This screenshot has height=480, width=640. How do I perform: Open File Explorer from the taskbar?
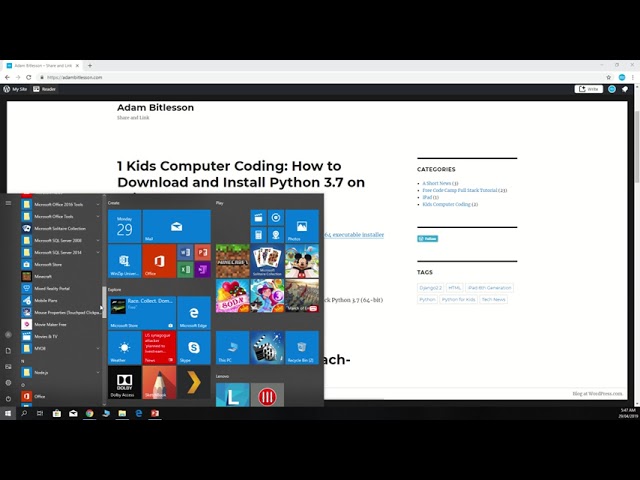122,413
